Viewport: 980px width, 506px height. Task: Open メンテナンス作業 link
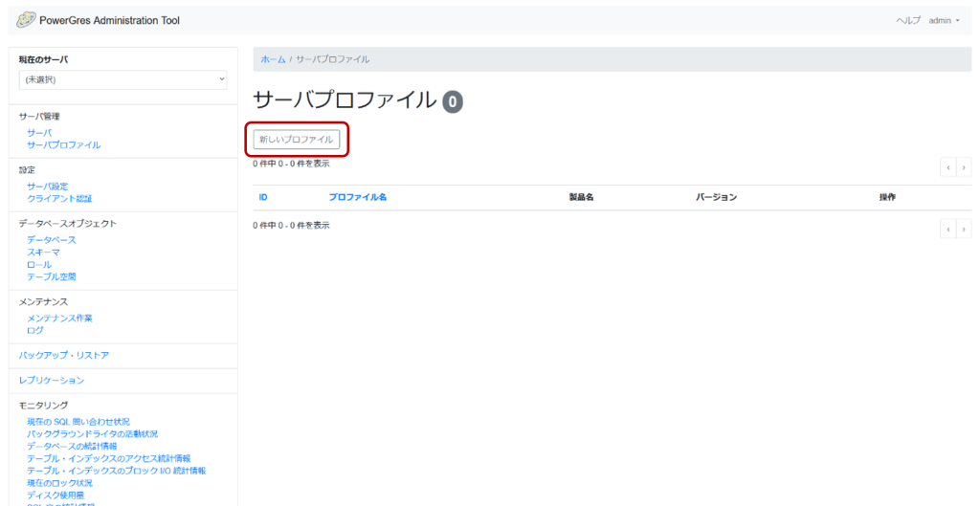(x=59, y=318)
